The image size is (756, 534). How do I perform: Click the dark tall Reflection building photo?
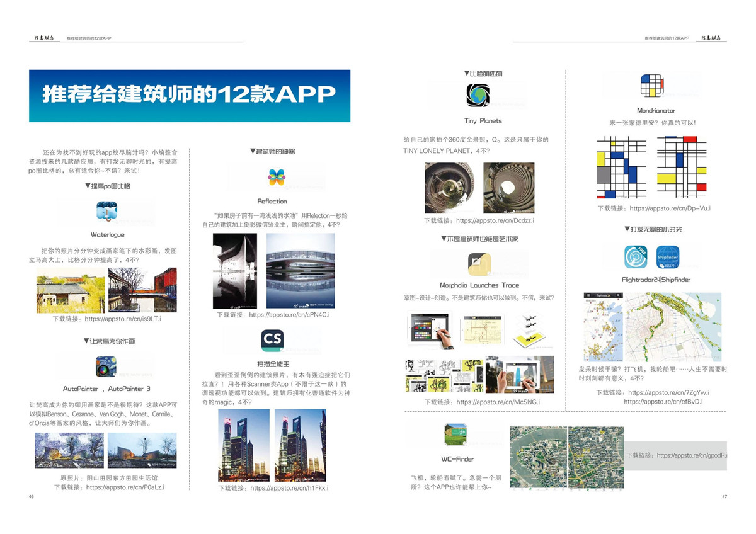(235, 271)
